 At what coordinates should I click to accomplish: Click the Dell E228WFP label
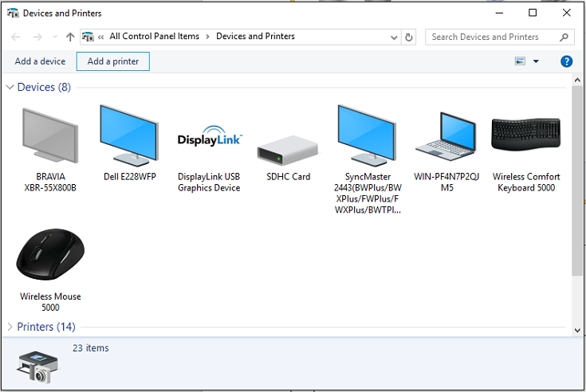[x=129, y=177]
